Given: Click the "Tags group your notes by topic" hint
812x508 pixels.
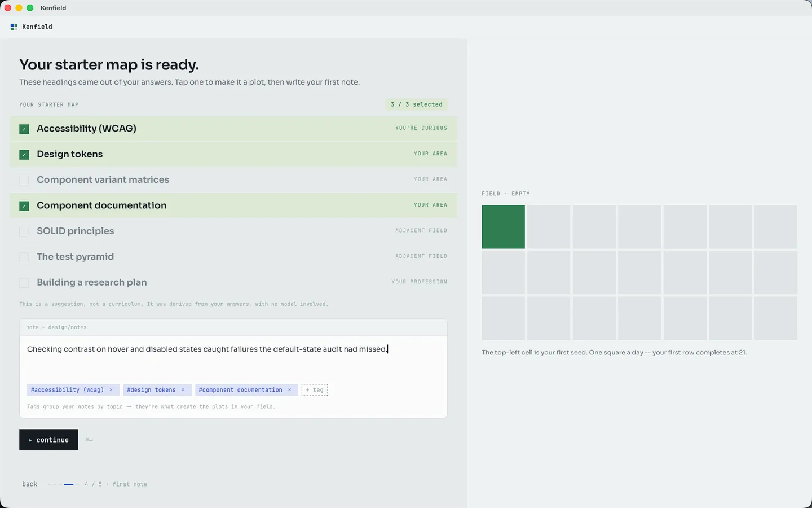Looking at the screenshot, I should coord(151,406).
